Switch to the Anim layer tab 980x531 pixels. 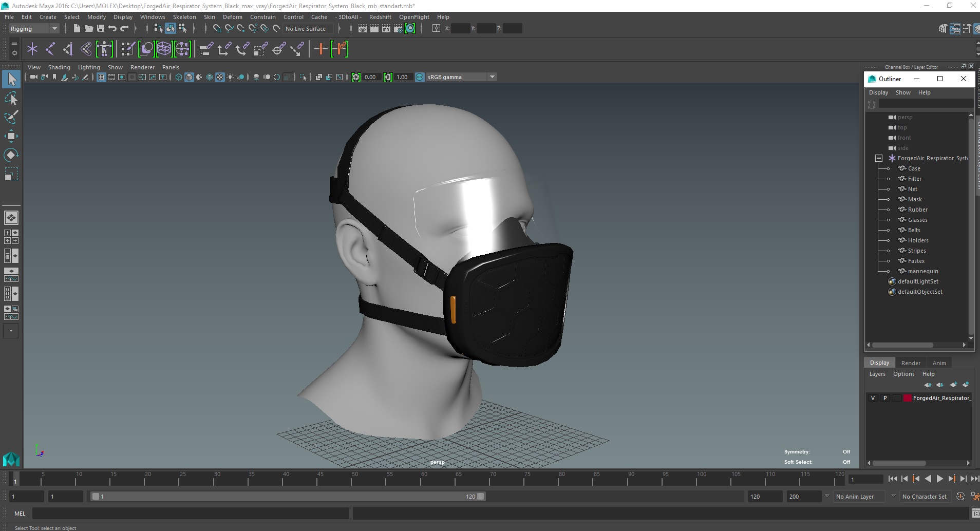click(x=939, y=363)
